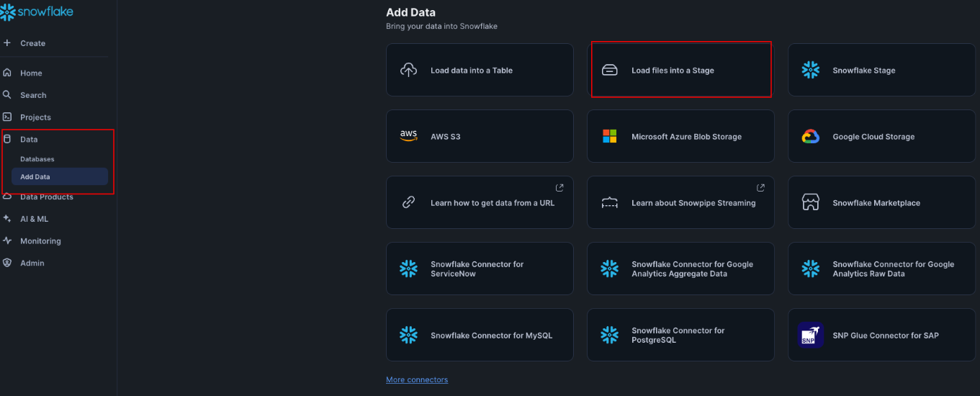Click the Add Data page heading
Viewport: 980px width, 396px height.
click(410, 12)
